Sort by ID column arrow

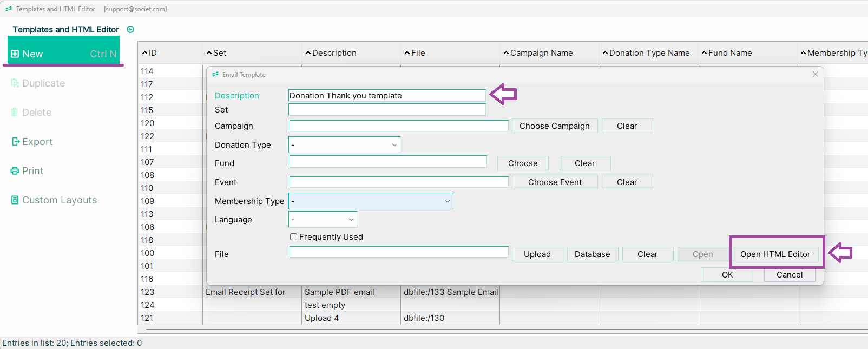pyautogui.click(x=144, y=53)
